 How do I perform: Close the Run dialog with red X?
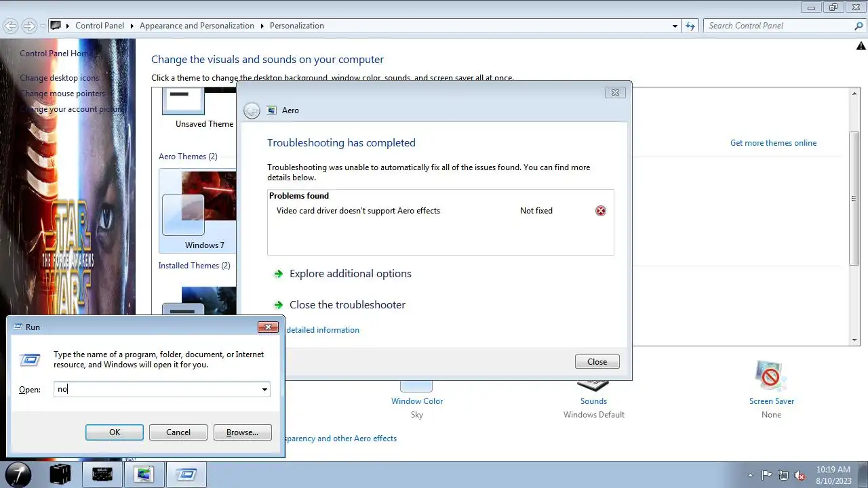pos(269,327)
